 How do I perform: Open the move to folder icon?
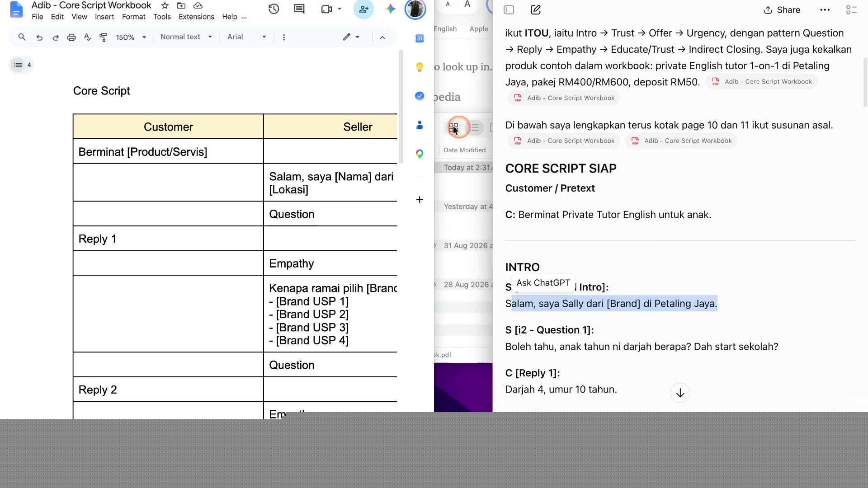tap(181, 5)
